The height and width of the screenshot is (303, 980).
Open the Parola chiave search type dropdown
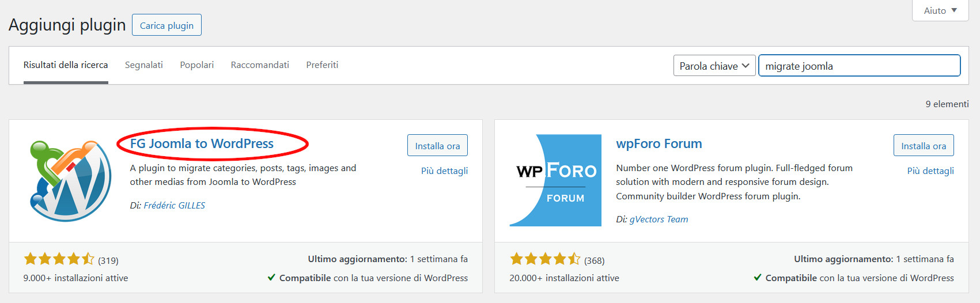(x=714, y=66)
